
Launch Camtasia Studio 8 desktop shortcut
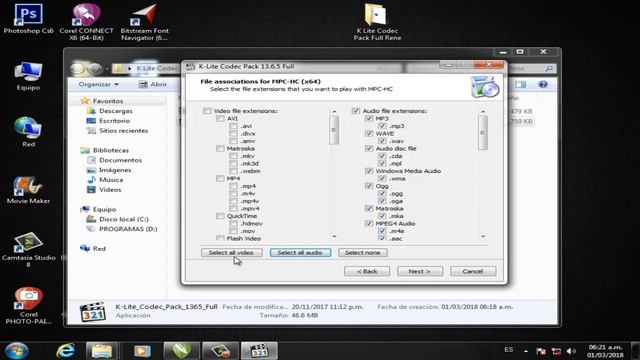click(x=28, y=250)
